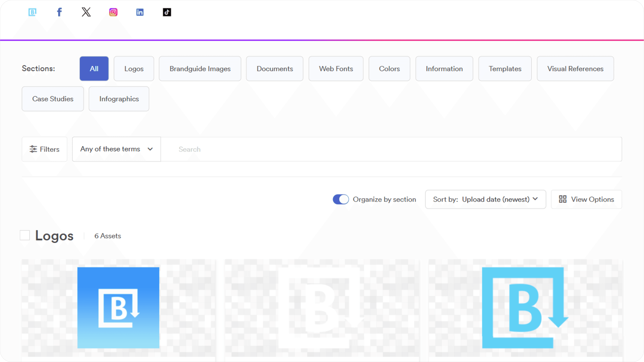Open the LinkedIn social icon

[140, 12]
